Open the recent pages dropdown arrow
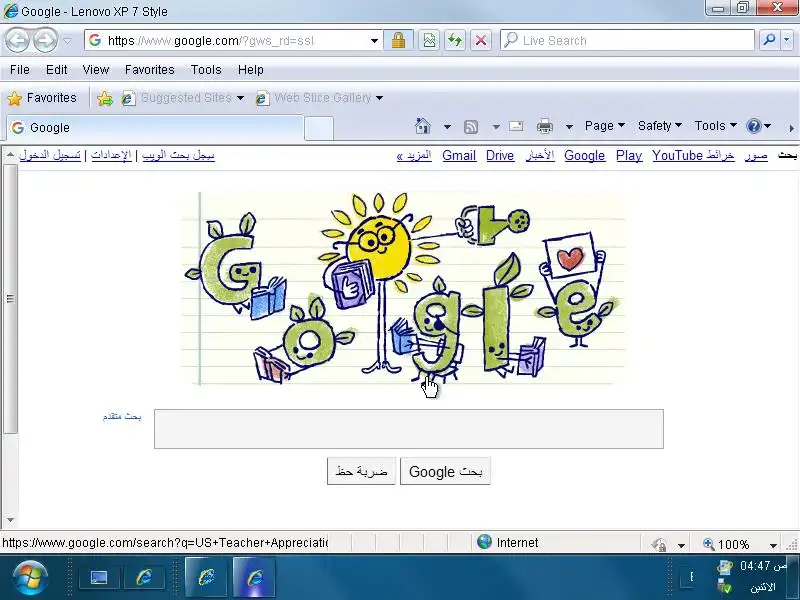 (x=67, y=40)
